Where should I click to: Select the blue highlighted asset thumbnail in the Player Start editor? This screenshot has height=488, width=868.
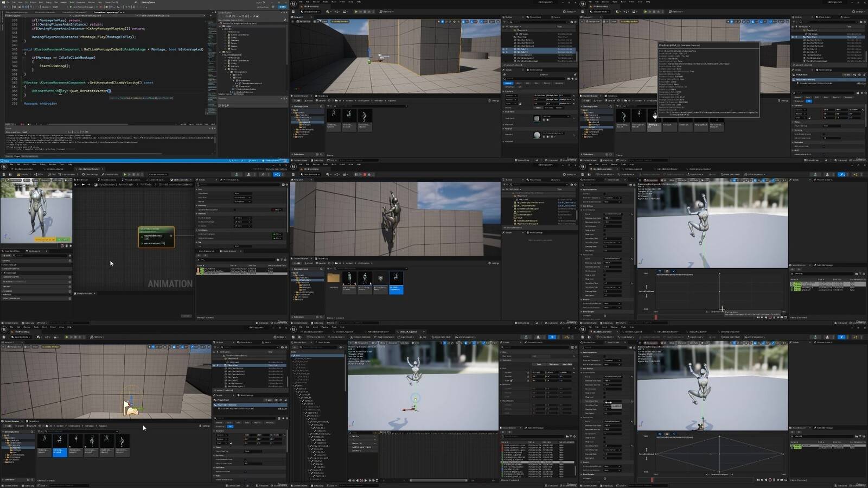pyautogui.click(x=60, y=446)
